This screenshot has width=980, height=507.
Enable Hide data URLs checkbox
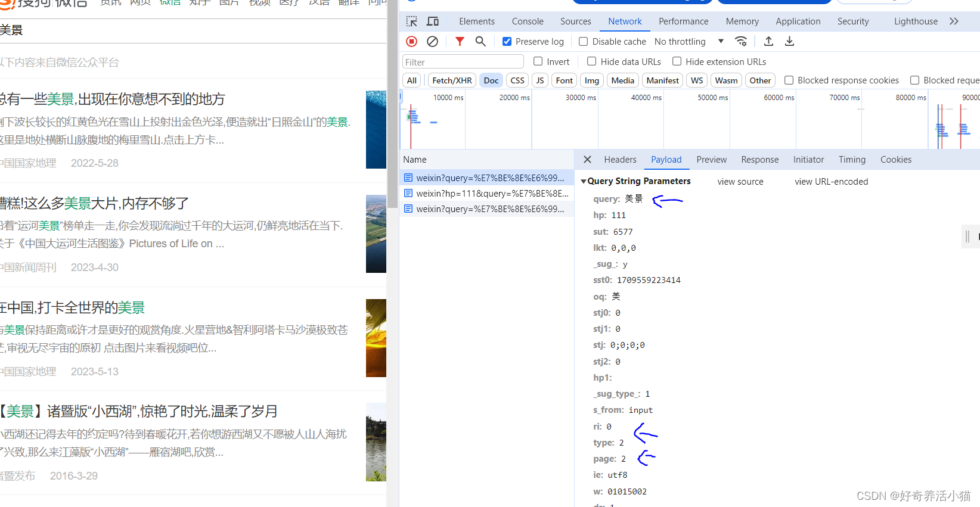point(591,61)
